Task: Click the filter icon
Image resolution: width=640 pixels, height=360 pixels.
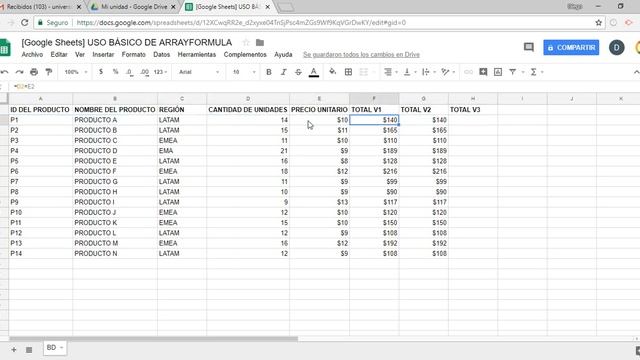Action: pyautogui.click(x=513, y=72)
